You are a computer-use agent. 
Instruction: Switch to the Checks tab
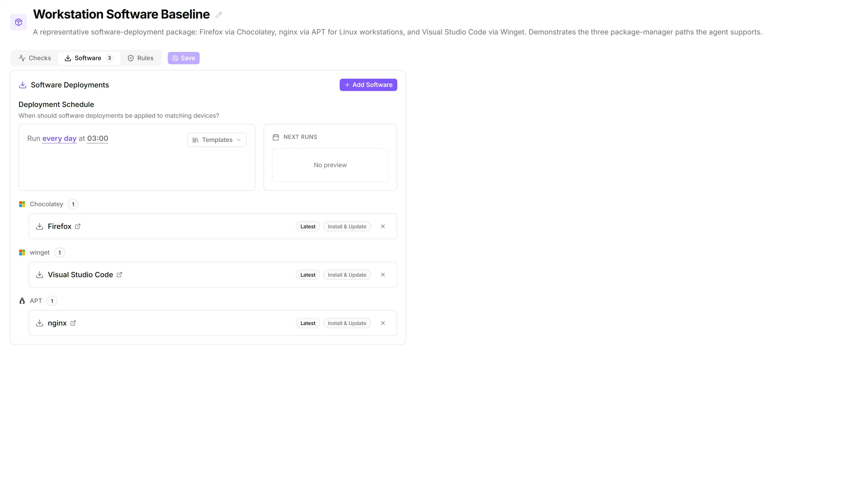click(35, 58)
